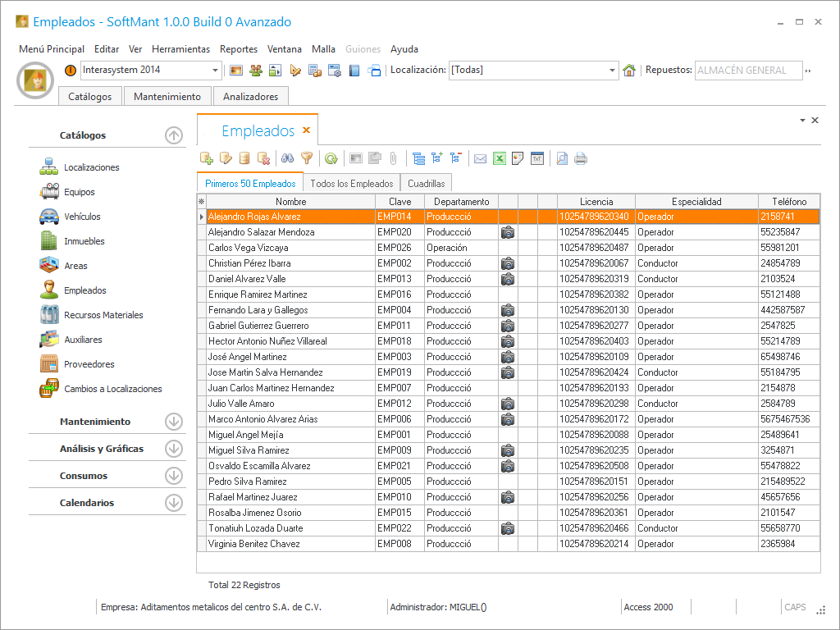Open Proveedores in the Catálogos list
The height and width of the screenshot is (630, 840).
(89, 364)
